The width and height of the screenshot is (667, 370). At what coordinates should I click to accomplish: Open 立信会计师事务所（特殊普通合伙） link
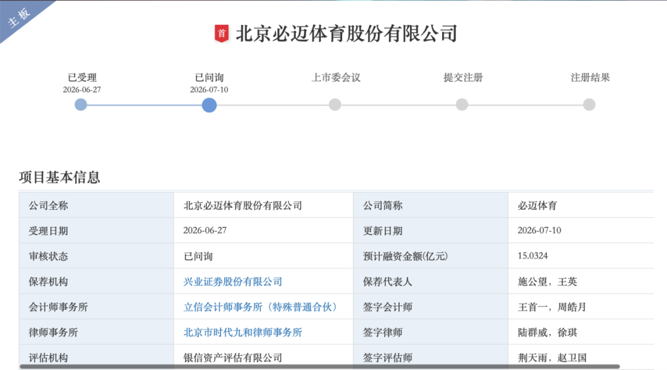[x=260, y=307]
